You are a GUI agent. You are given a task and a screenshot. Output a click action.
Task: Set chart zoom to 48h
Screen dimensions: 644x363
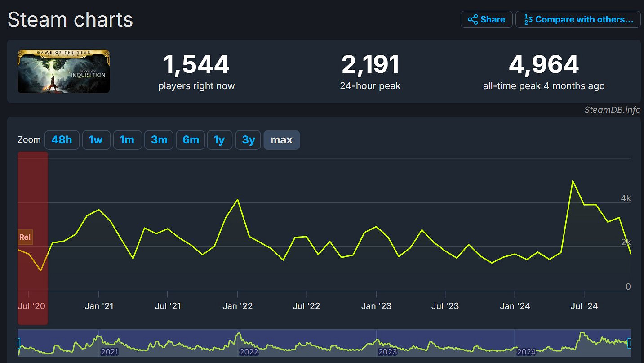tap(62, 140)
